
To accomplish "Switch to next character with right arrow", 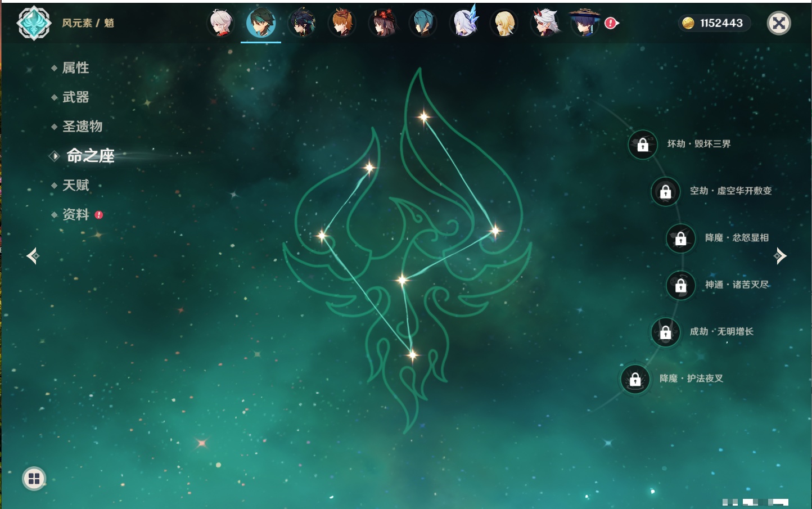I will [780, 256].
